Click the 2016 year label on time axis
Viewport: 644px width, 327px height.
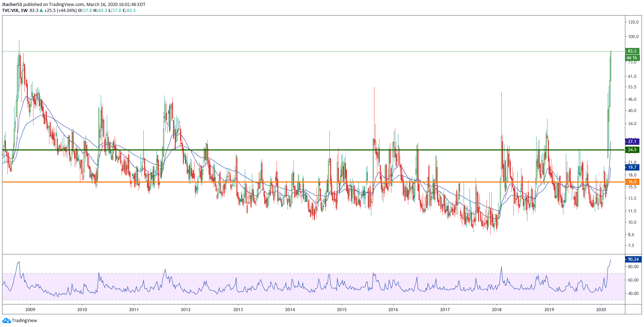click(x=393, y=310)
